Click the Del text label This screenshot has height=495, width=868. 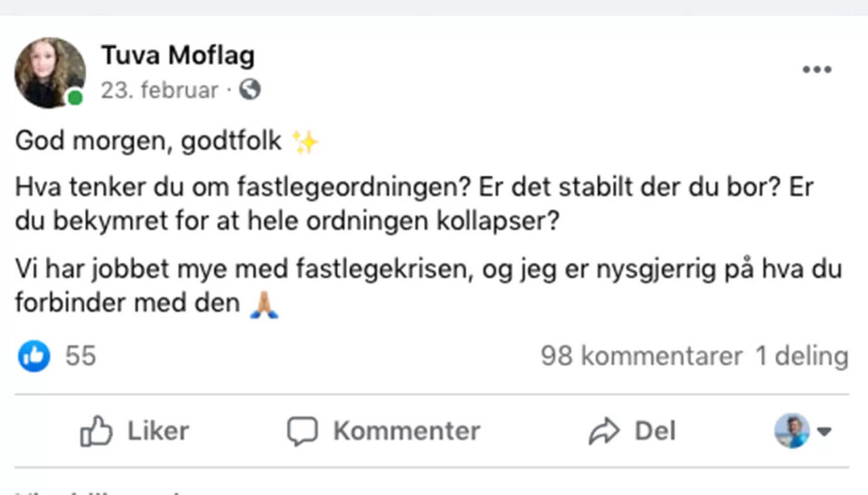655,432
